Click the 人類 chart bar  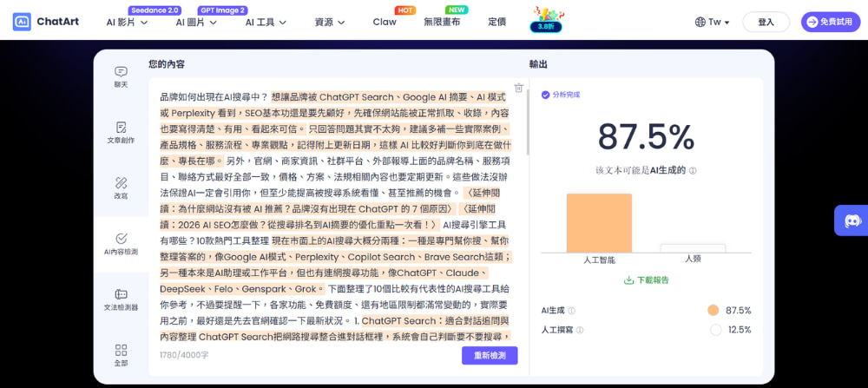(x=693, y=248)
